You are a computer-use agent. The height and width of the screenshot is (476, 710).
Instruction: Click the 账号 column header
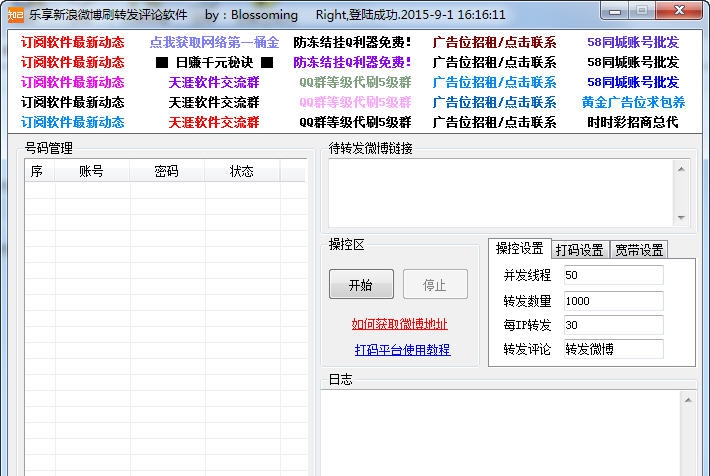[x=91, y=172]
